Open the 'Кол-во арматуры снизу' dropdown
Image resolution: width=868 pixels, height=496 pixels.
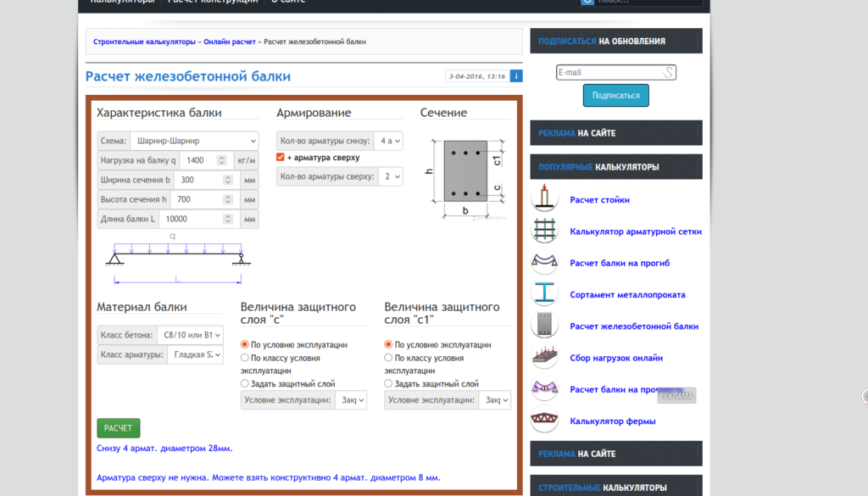coord(390,141)
